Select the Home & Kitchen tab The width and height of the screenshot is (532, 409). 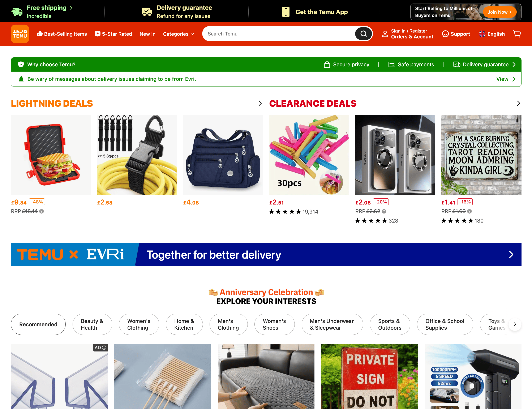tap(184, 324)
